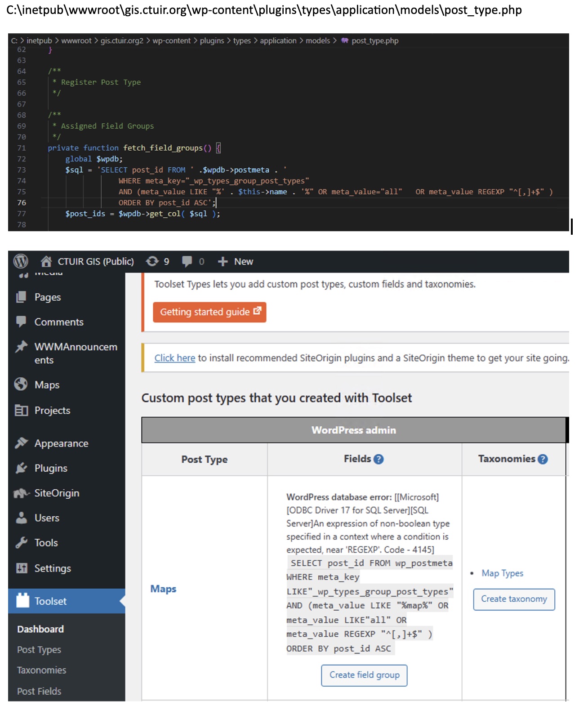Click the 'wp-content' breadcrumb segment
588x715 pixels.
click(172, 40)
